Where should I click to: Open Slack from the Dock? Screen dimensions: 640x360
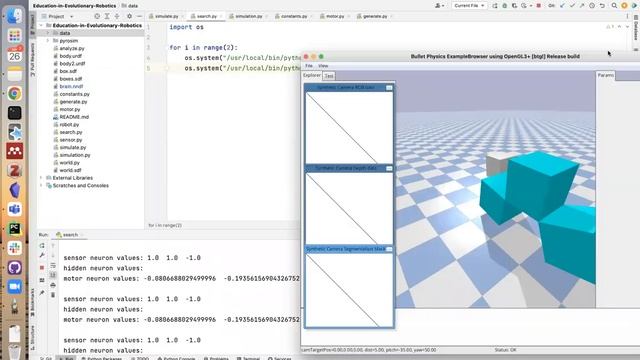15,248
